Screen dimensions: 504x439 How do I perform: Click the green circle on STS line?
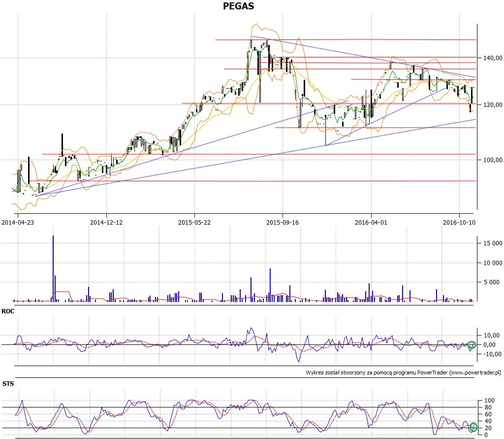coord(473,427)
